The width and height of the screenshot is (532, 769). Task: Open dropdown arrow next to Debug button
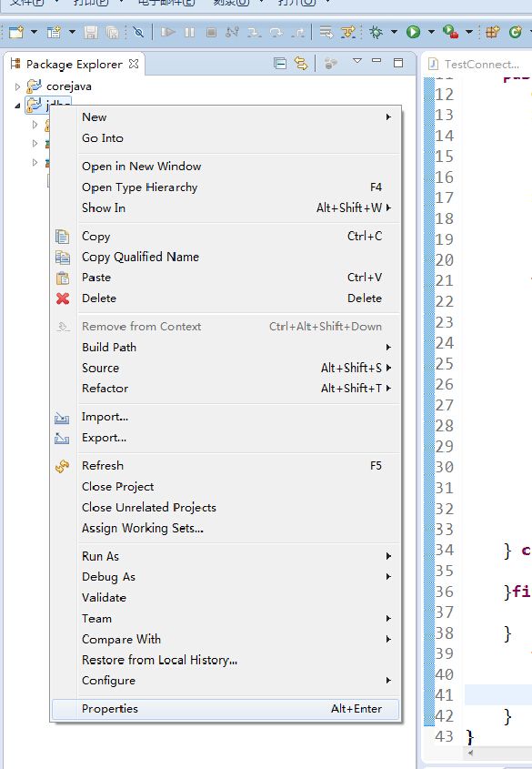pos(394,33)
